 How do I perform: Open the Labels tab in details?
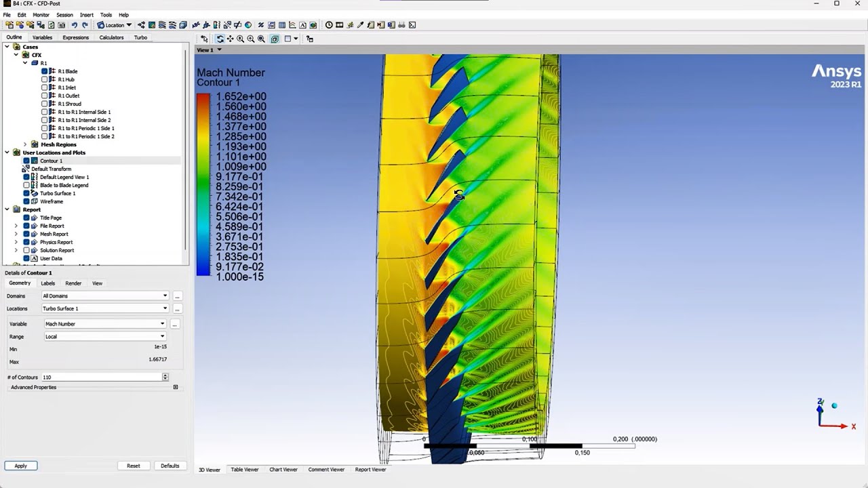click(47, 283)
